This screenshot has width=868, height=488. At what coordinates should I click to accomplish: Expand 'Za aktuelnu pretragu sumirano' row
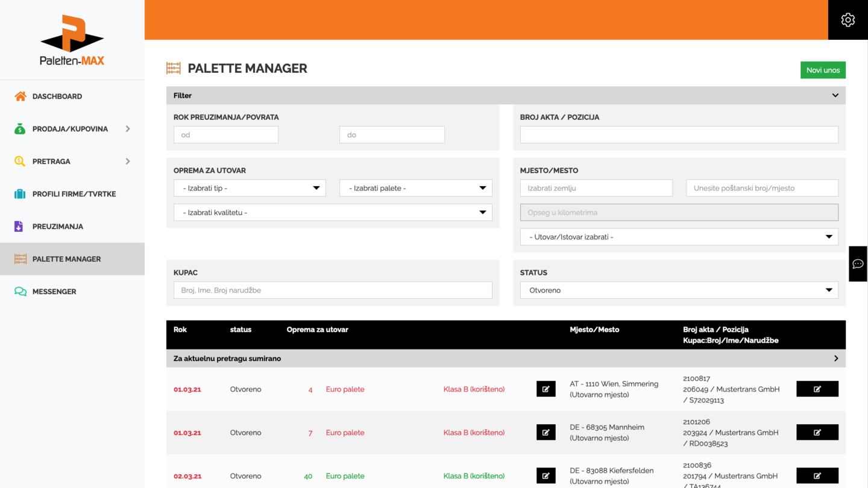[835, 358]
